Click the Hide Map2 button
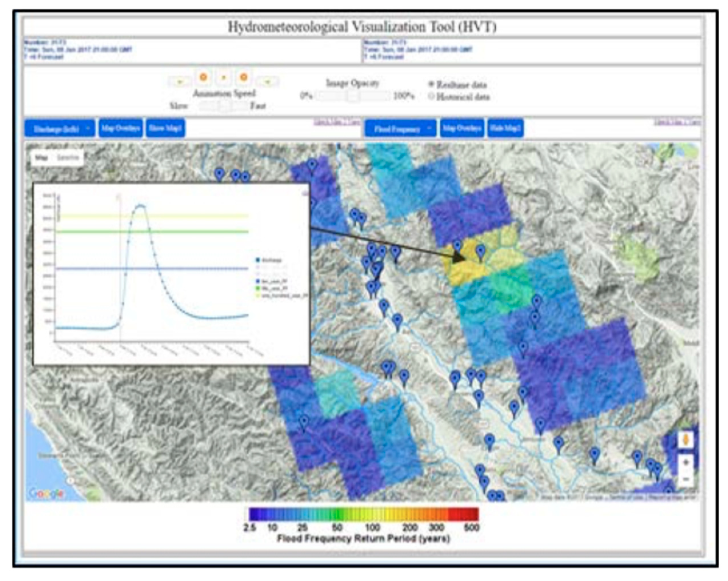 tap(505, 128)
